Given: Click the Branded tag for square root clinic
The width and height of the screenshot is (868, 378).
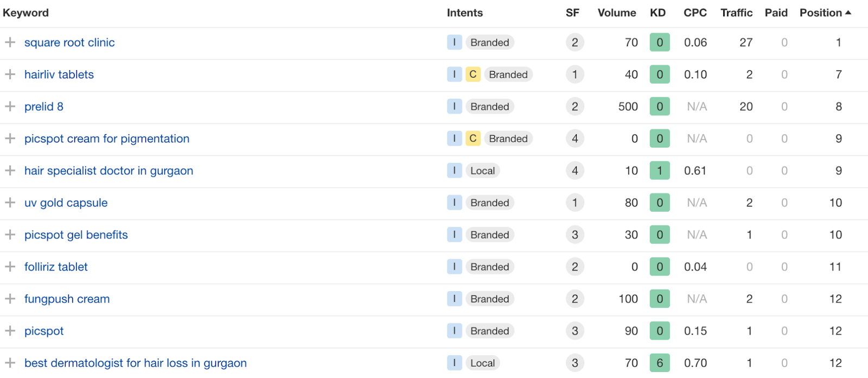Looking at the screenshot, I should pos(490,42).
